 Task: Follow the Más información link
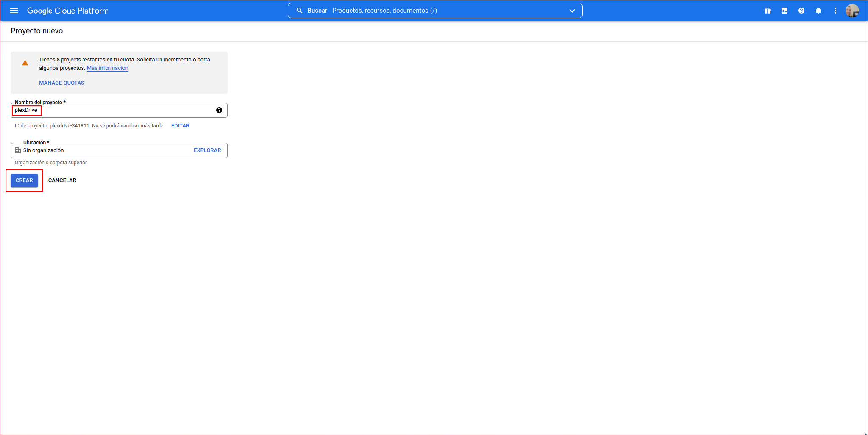pos(107,68)
